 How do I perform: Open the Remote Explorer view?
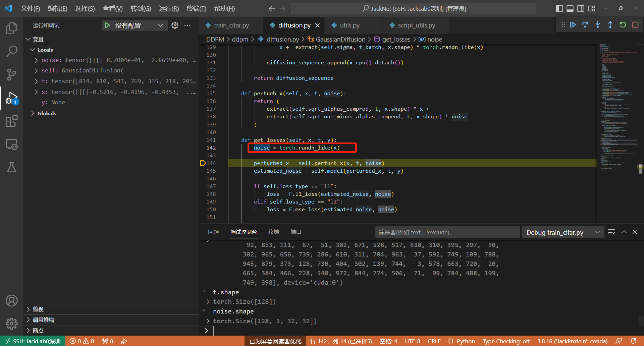(x=11, y=144)
